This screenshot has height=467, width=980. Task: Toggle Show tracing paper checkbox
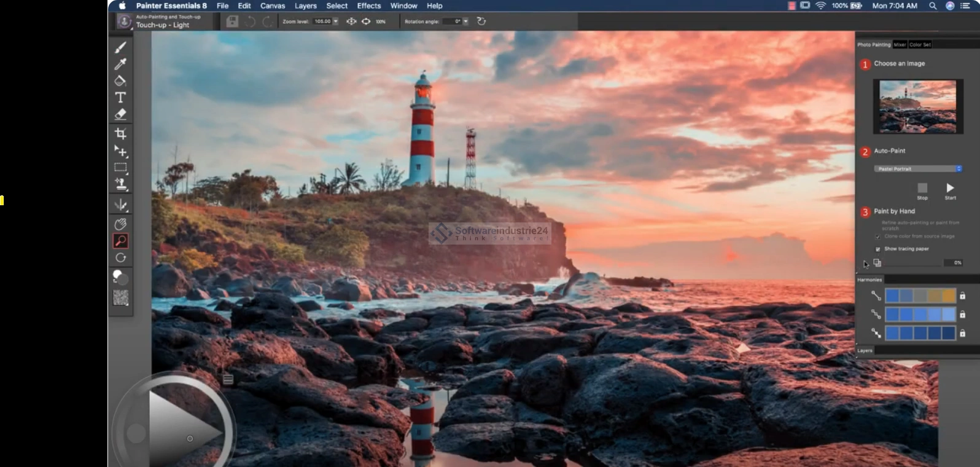pyautogui.click(x=877, y=249)
